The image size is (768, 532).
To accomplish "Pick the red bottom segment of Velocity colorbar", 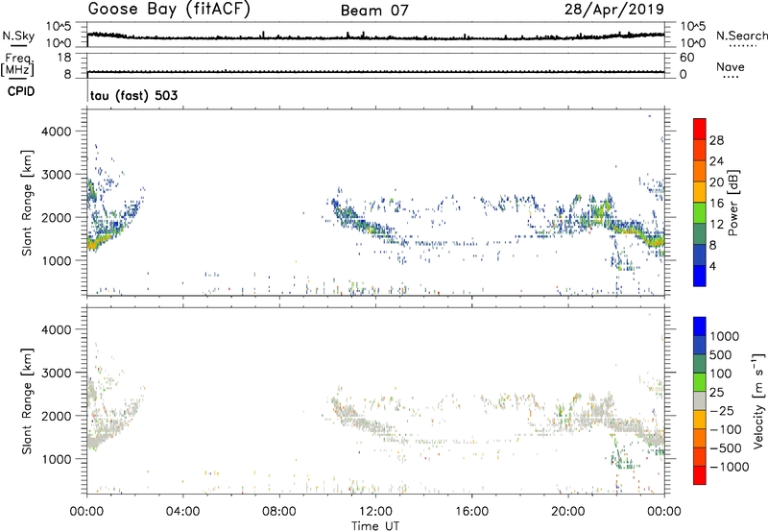I will 700,475.
